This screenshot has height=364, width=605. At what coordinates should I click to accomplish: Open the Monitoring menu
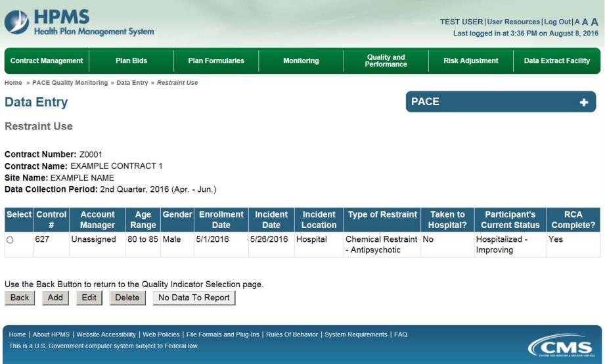pos(301,60)
